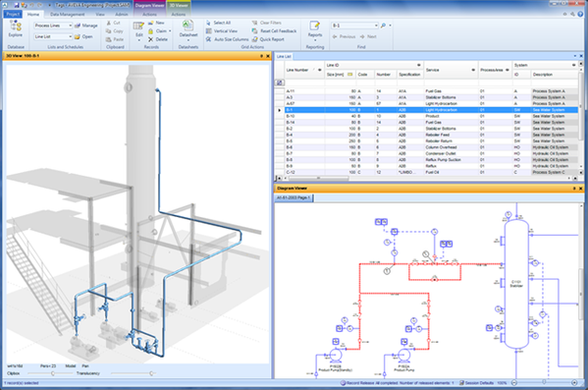Toggle pin on the 3D View panel

coord(261,56)
